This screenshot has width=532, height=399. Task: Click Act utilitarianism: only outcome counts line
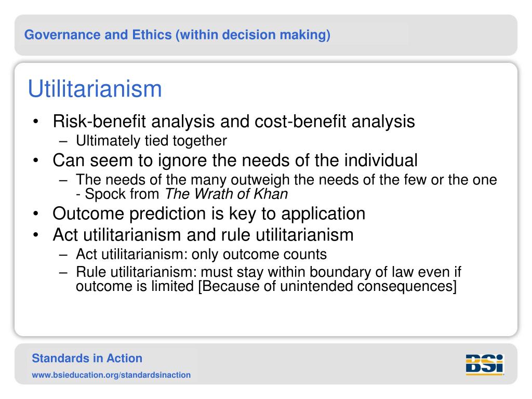201,254
